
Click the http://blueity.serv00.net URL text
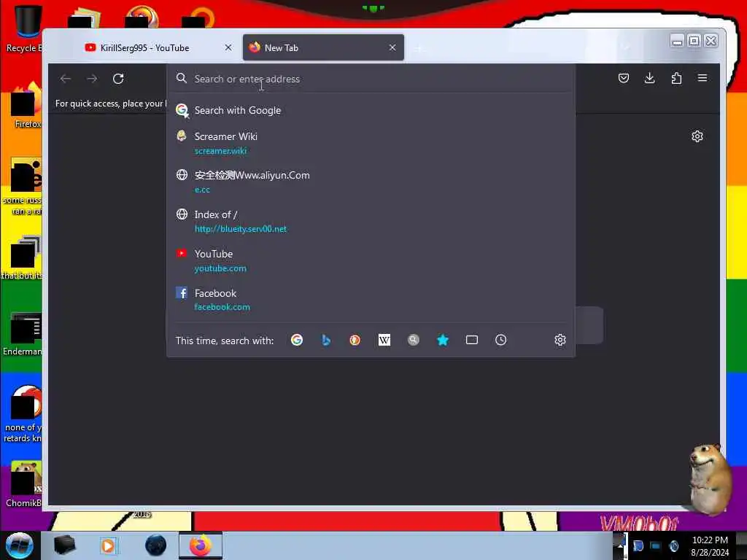(x=241, y=229)
